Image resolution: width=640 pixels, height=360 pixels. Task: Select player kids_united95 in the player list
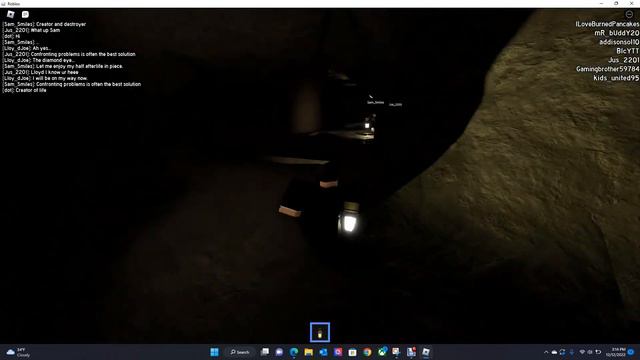[x=616, y=78]
